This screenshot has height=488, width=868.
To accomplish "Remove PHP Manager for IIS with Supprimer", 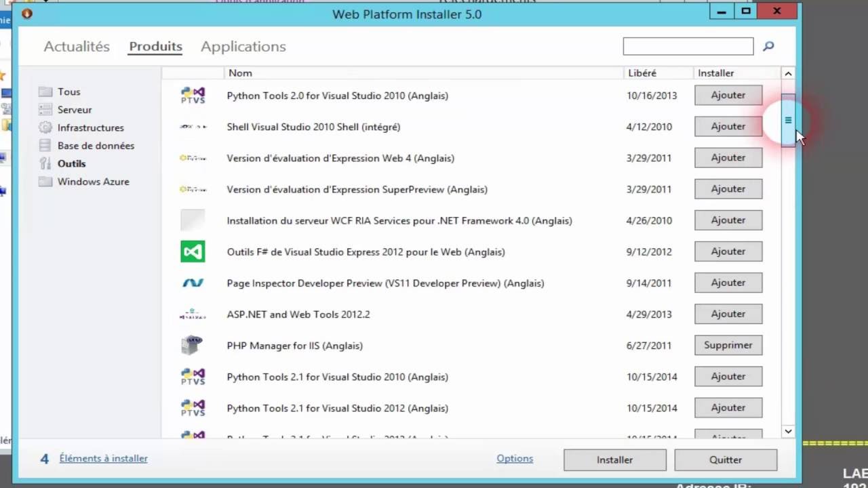I will 728,345.
